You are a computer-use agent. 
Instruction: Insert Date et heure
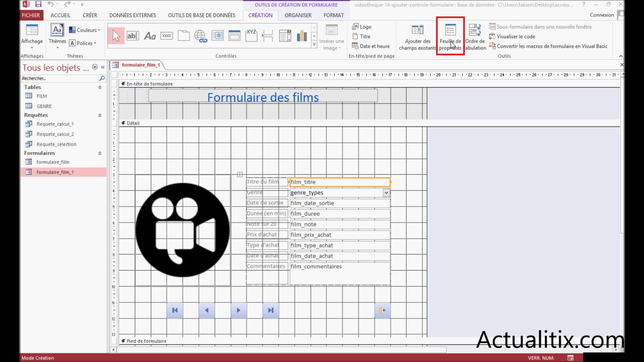coord(371,46)
